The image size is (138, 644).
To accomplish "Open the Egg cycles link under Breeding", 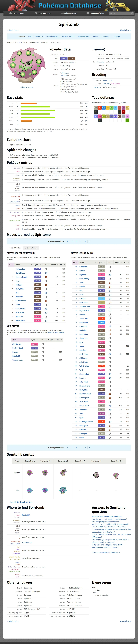I will 97,87.
